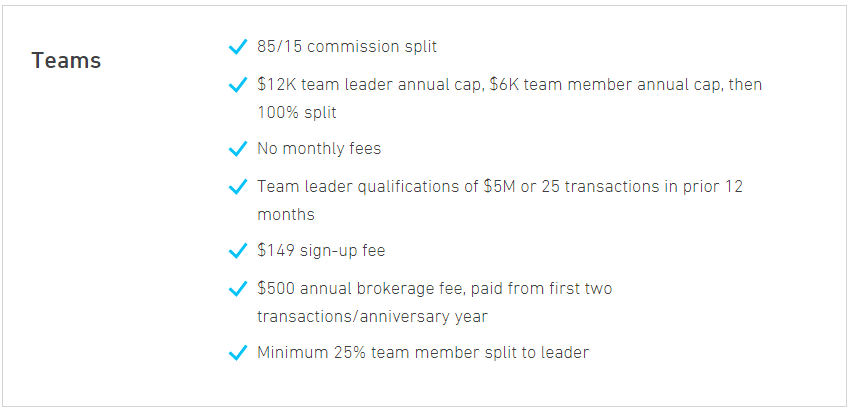Click the $500 annual brokerage fee phrase

coord(361,288)
